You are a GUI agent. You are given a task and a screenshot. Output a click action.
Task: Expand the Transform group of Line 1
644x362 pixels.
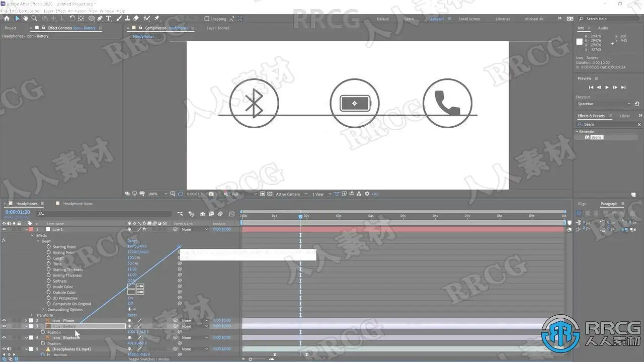[32, 315]
